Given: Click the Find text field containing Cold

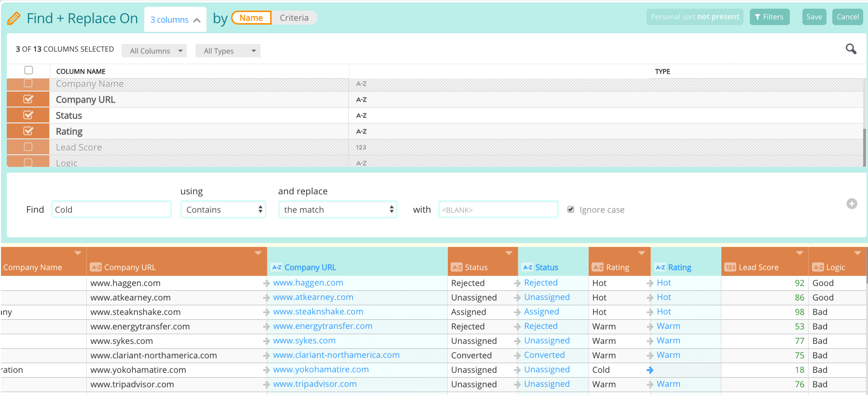Looking at the screenshot, I should click(111, 209).
